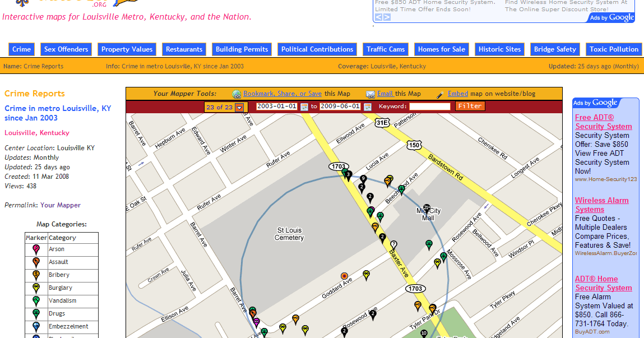Click the Arson marker icon in Map Categories
644x338 pixels.
coord(36,249)
